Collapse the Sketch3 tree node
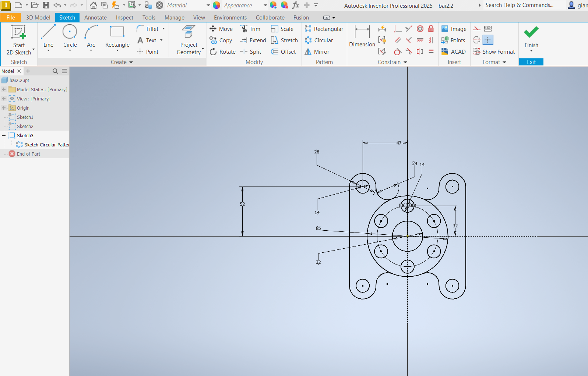Image resolution: width=588 pixels, height=376 pixels. point(4,135)
